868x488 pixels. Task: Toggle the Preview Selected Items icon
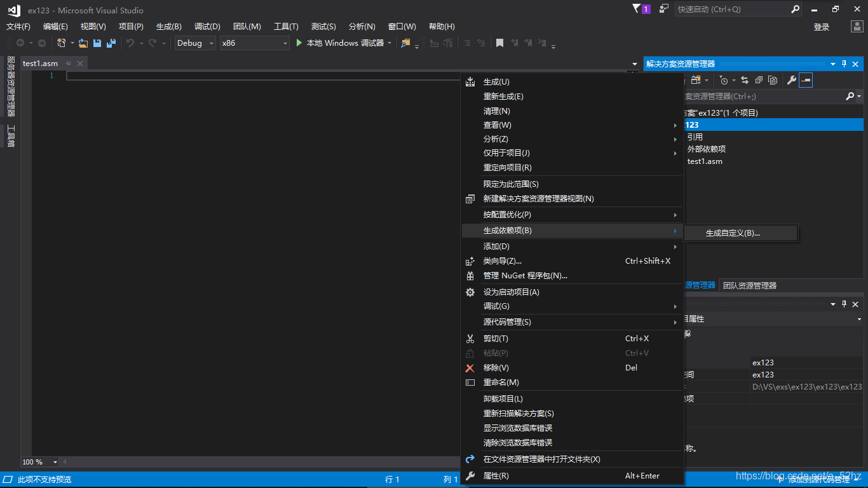click(806, 80)
